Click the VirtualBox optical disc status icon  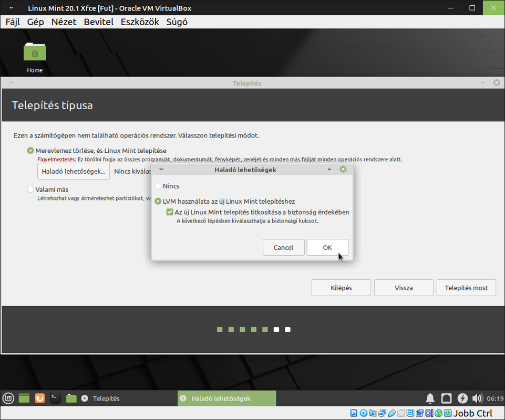coord(363,413)
